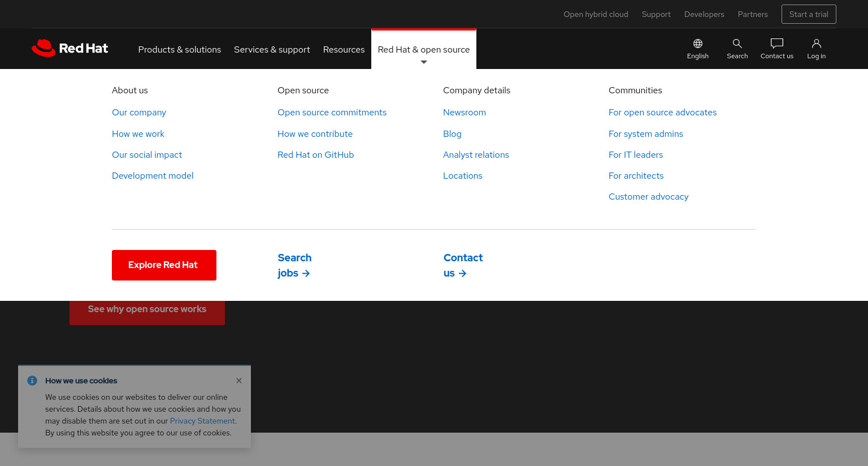Follow the Contact us arrow link in menu
868x466 pixels.
[463, 265]
